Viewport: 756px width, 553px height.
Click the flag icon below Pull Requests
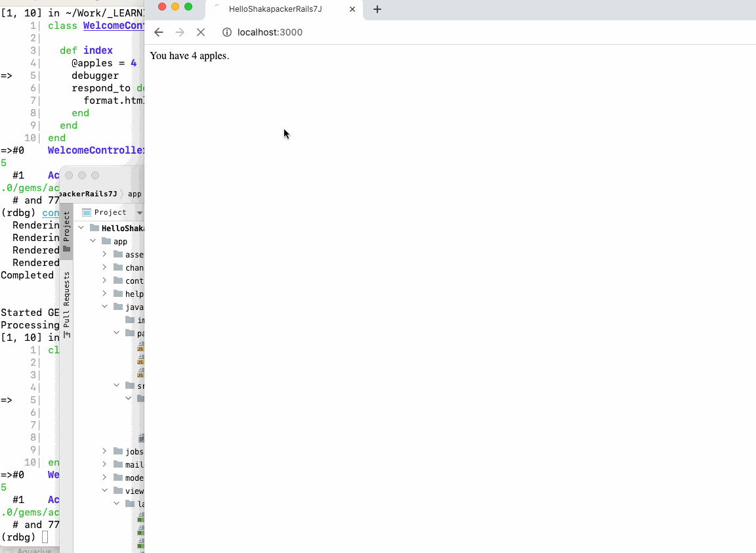click(x=67, y=335)
